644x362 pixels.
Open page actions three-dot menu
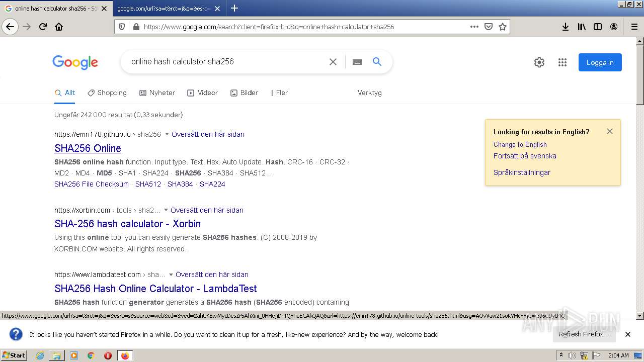[x=474, y=27]
